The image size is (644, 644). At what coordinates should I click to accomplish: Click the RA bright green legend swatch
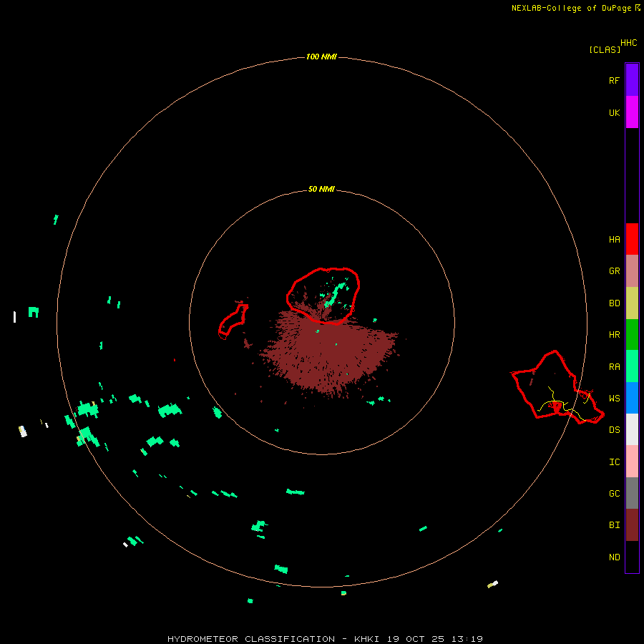click(x=632, y=366)
